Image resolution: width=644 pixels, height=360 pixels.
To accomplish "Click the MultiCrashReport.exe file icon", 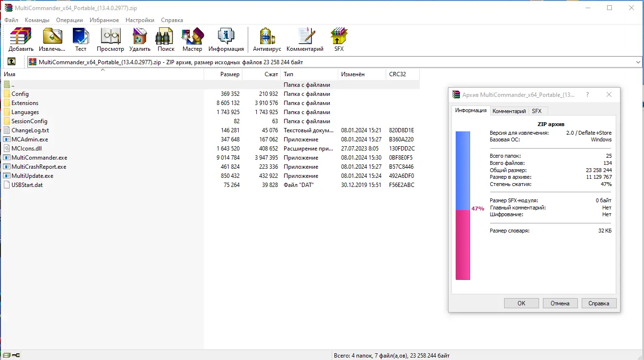I will pyautogui.click(x=7, y=167).
